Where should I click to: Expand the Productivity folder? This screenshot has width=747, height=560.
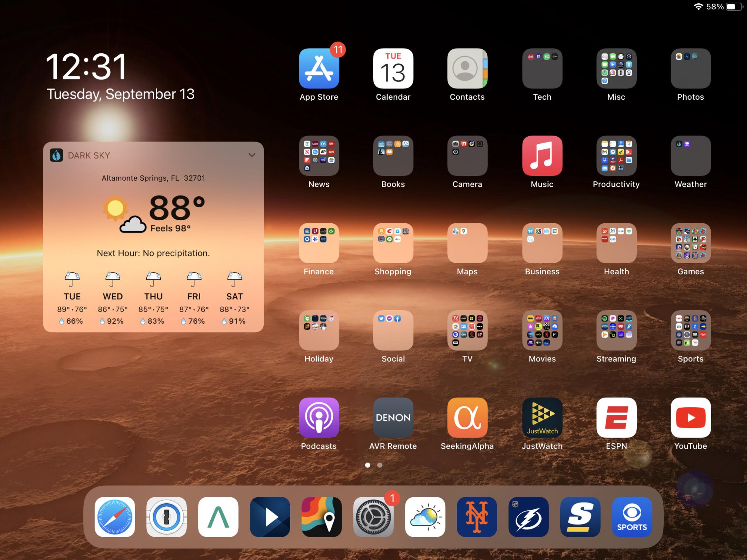click(x=616, y=156)
